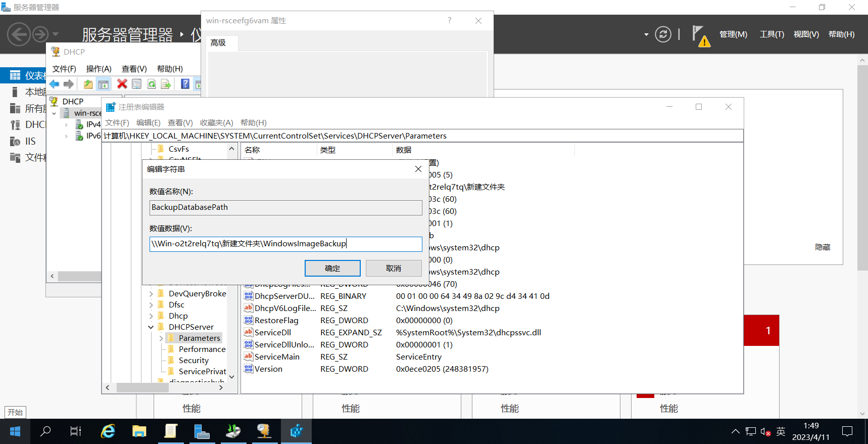The height and width of the screenshot is (444, 868).
Task: Confirm the string edit with 确定
Action: [x=332, y=268]
